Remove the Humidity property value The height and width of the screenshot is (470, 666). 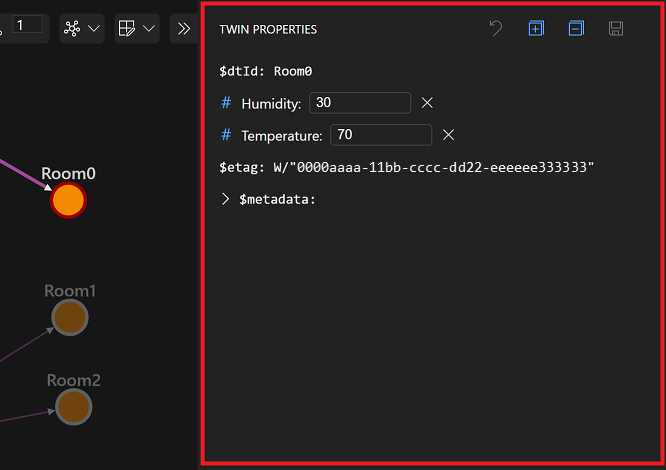427,103
